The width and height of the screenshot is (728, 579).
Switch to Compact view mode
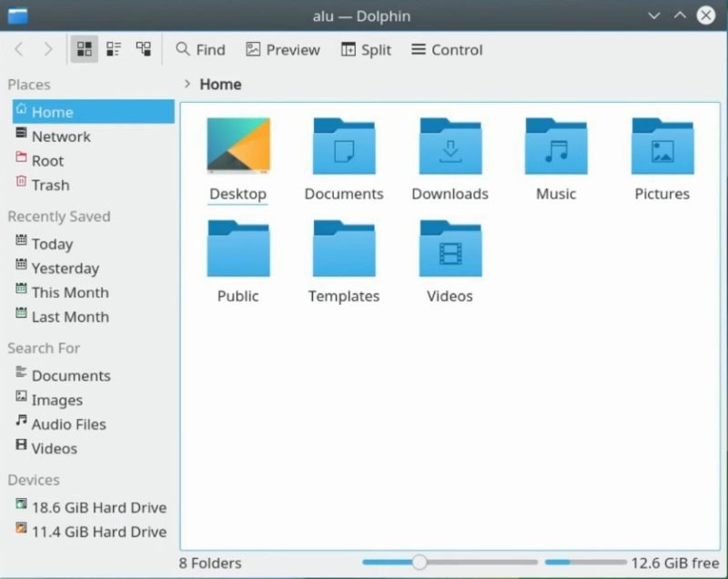click(114, 49)
